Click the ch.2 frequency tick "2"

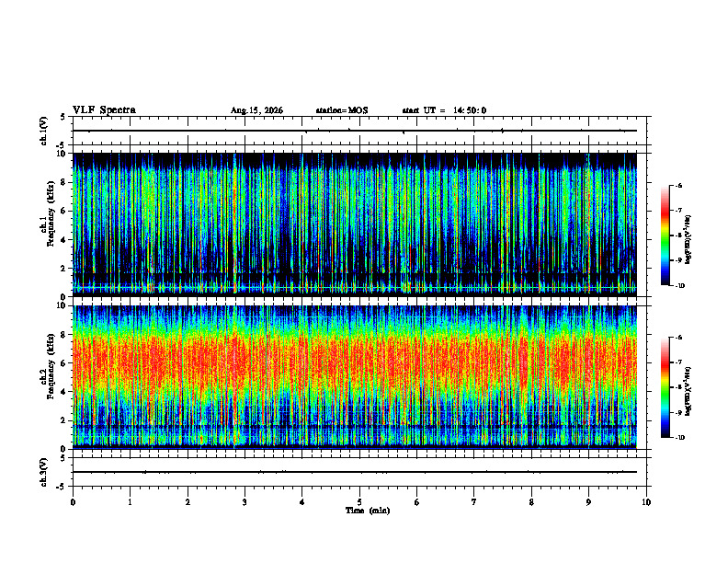pos(63,420)
